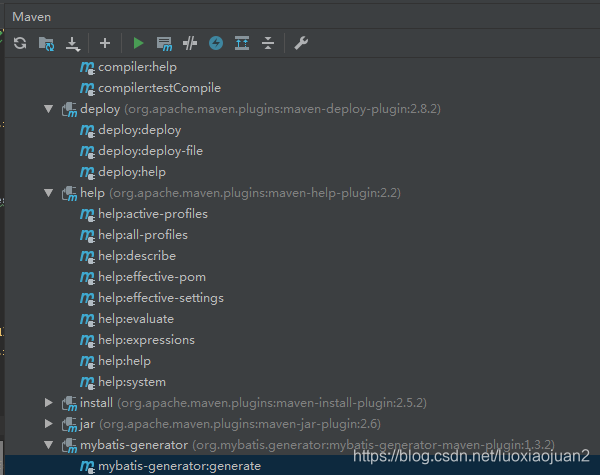Image resolution: width=600 pixels, height=475 pixels.
Task: Click Expand All toolbar icon
Action: [x=242, y=43]
